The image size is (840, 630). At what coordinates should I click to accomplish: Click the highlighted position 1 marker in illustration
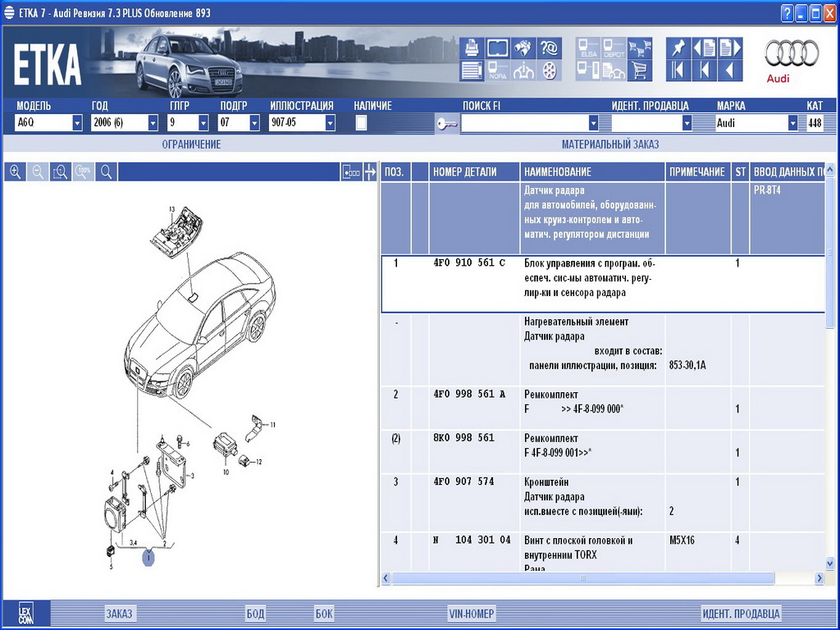(x=148, y=558)
